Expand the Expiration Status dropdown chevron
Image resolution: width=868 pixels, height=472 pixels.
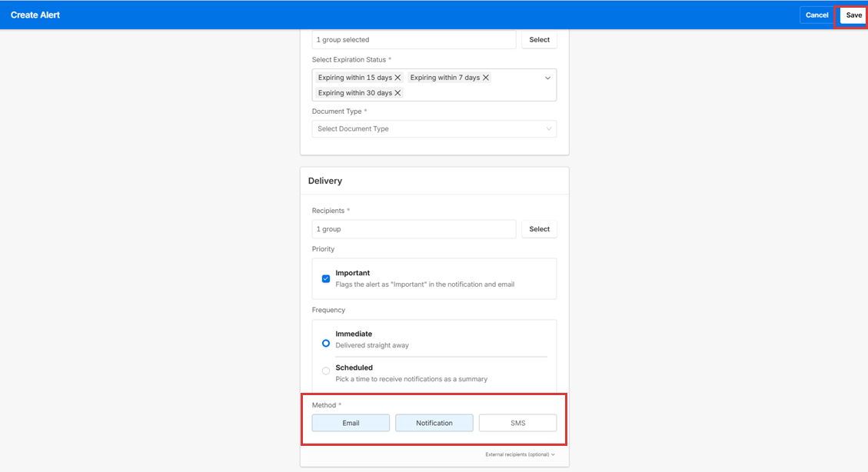coord(547,78)
